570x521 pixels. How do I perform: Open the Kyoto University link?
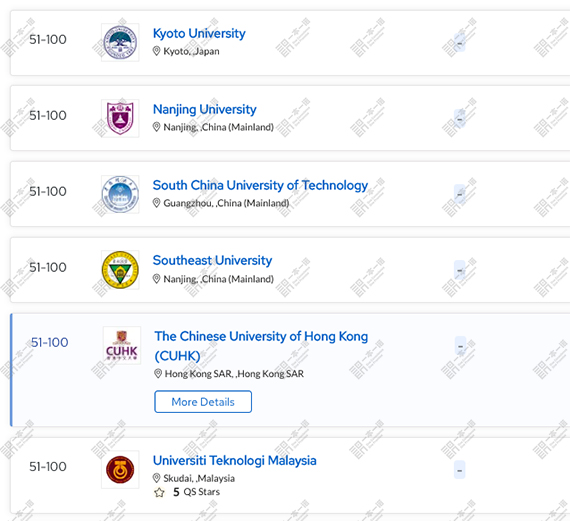(x=199, y=33)
